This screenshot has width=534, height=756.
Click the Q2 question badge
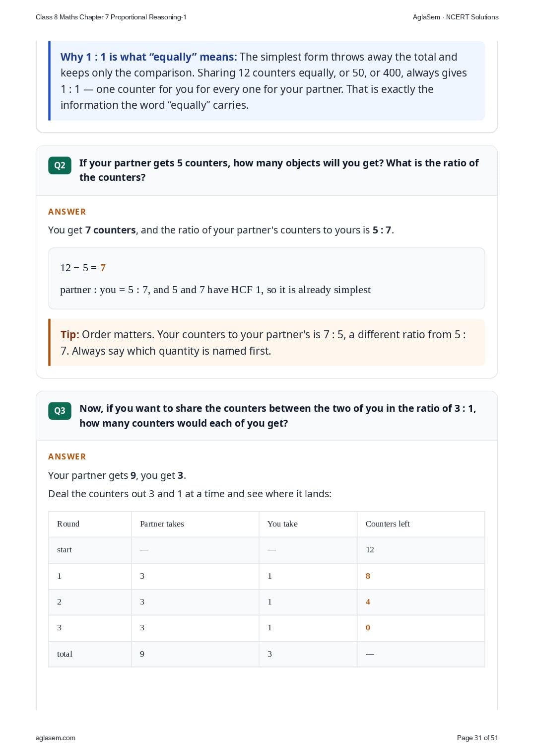coord(60,165)
